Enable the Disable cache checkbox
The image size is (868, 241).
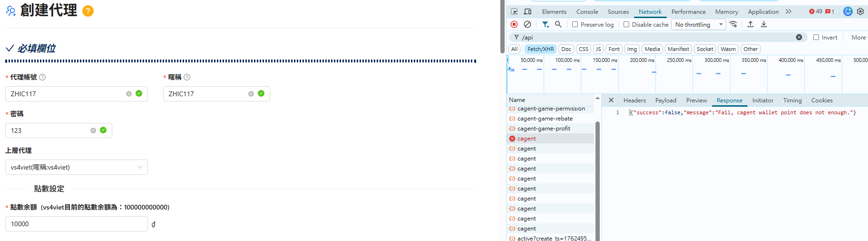click(x=626, y=24)
